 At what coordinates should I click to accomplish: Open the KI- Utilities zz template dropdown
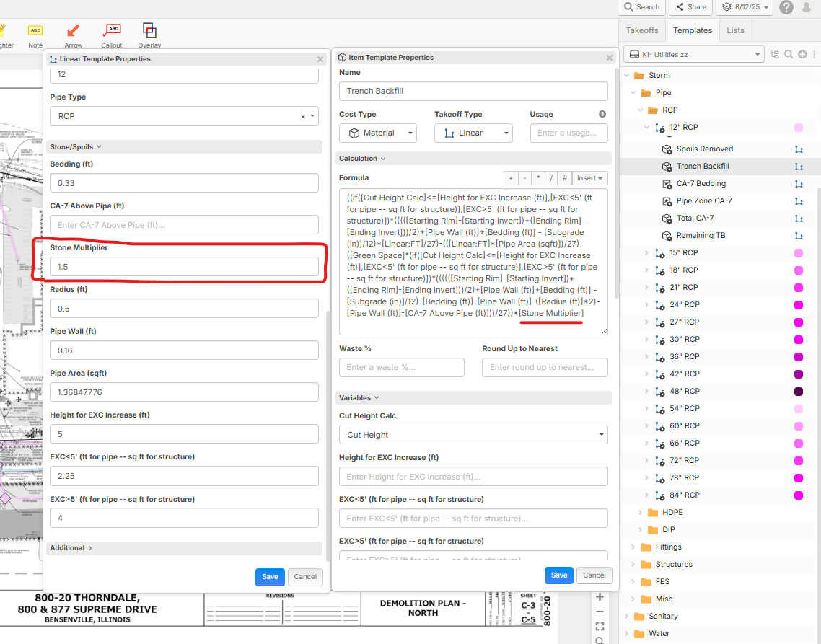[693, 54]
